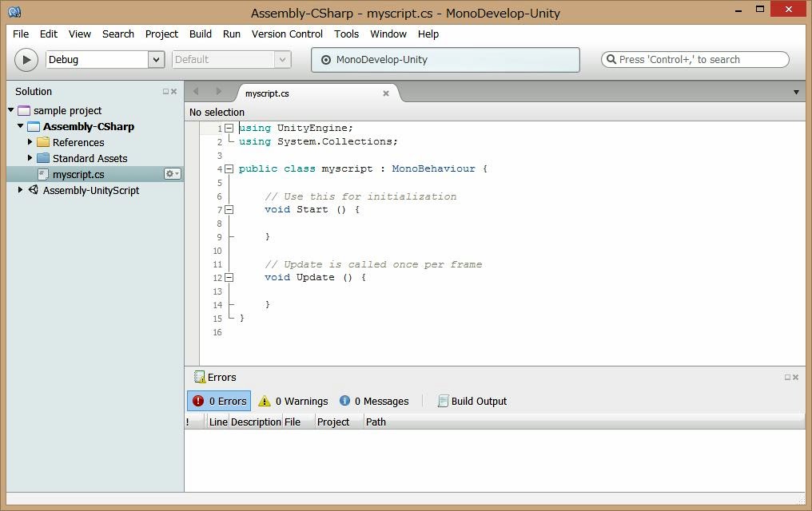This screenshot has width=812, height=511.
Task: Open the document list dropdown arrow
Action: pyautogui.click(x=796, y=93)
